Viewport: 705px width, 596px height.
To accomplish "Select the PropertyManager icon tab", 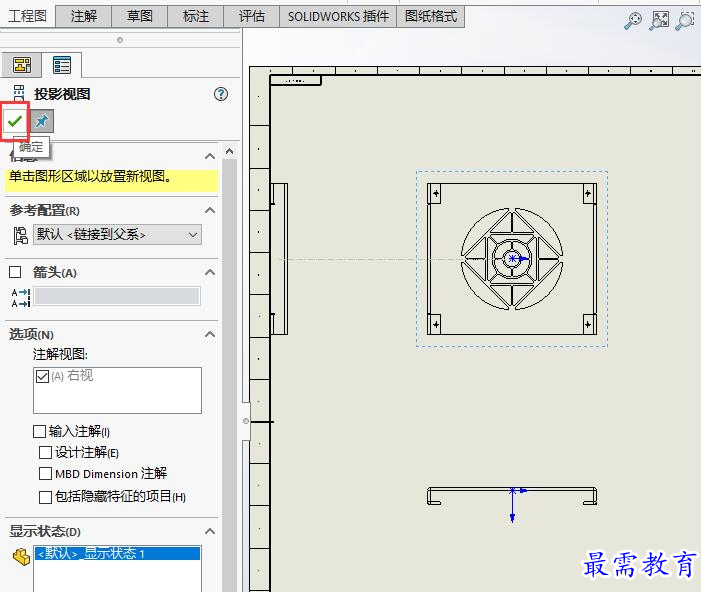I will pyautogui.click(x=62, y=65).
